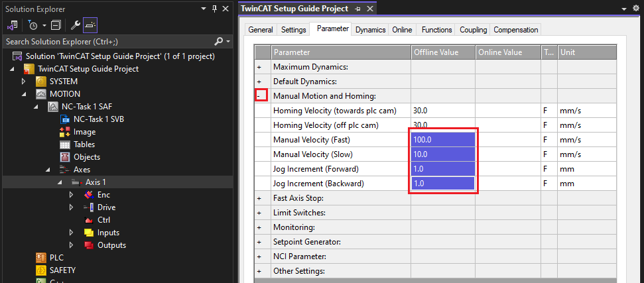Expand the Fast Axis Stop group

(x=259, y=198)
